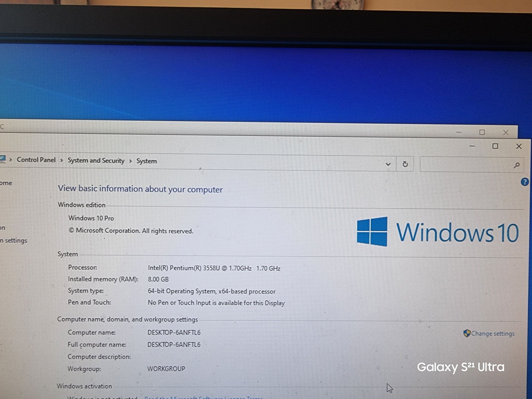This screenshot has width=532, height=399.
Task: Click View basic information about your computer heading
Action: pyautogui.click(x=140, y=189)
